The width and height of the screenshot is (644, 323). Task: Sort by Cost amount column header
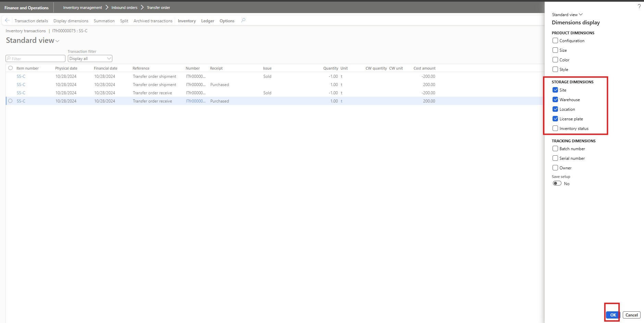click(x=424, y=68)
